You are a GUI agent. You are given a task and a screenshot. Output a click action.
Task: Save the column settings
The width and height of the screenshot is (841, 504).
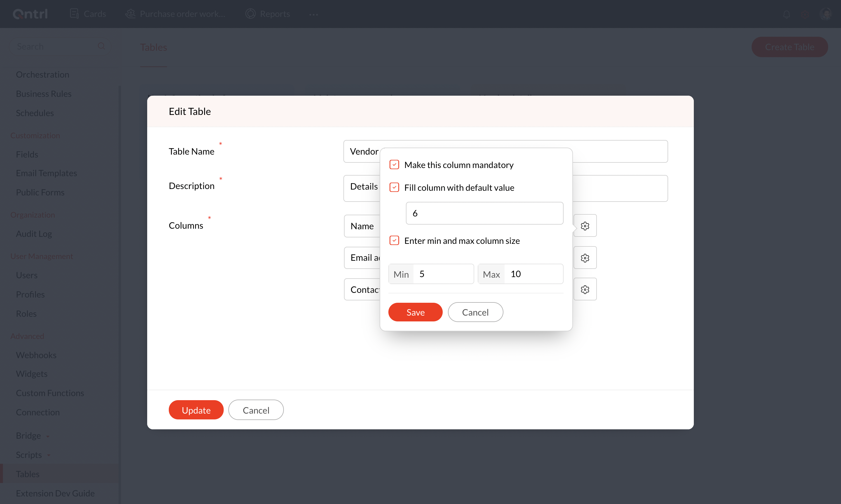click(x=415, y=312)
